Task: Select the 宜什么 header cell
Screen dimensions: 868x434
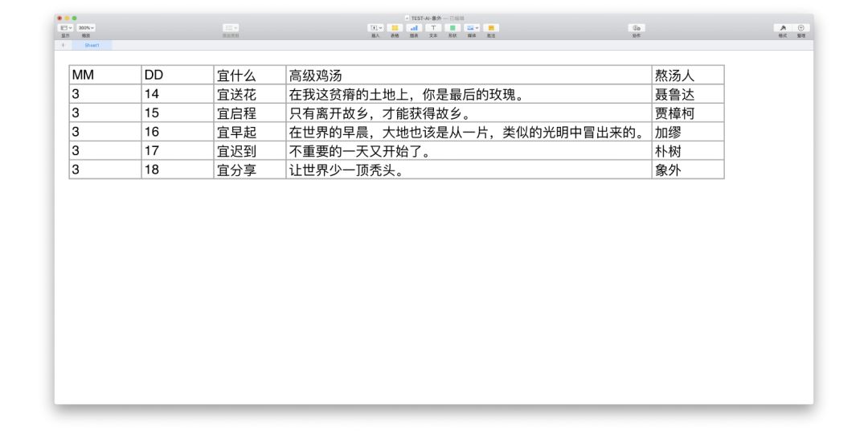Action: (250, 75)
